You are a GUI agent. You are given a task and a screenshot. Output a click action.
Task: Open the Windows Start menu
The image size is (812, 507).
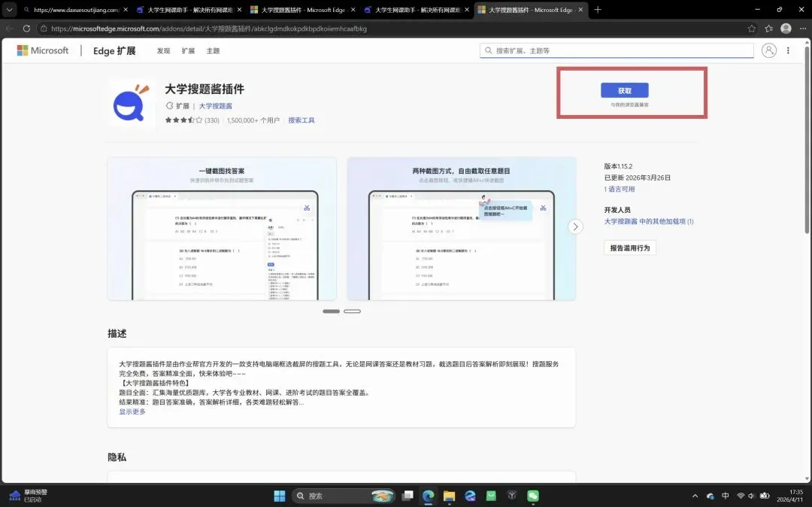[279, 496]
